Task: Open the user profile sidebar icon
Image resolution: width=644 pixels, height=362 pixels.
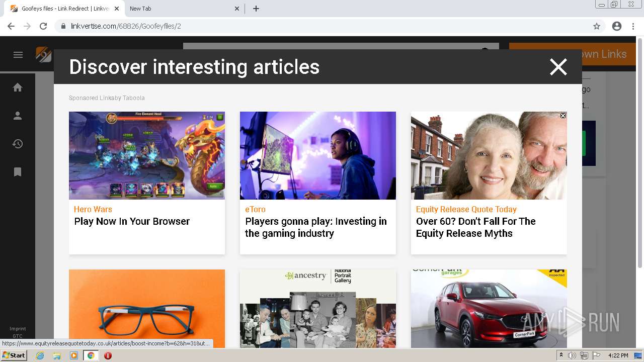Action: tap(18, 116)
